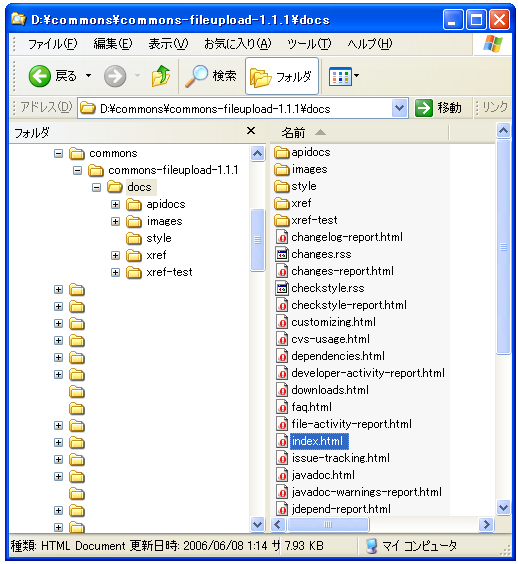Select checkstyle-report.html file icon
518x564 pixels.
(282, 305)
